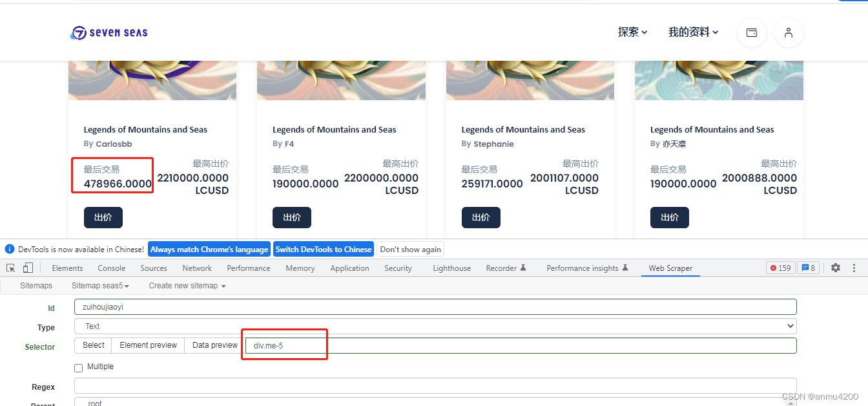Click Carlosbb's Legends of Mountains and Seas title
868x406 pixels.
click(145, 130)
